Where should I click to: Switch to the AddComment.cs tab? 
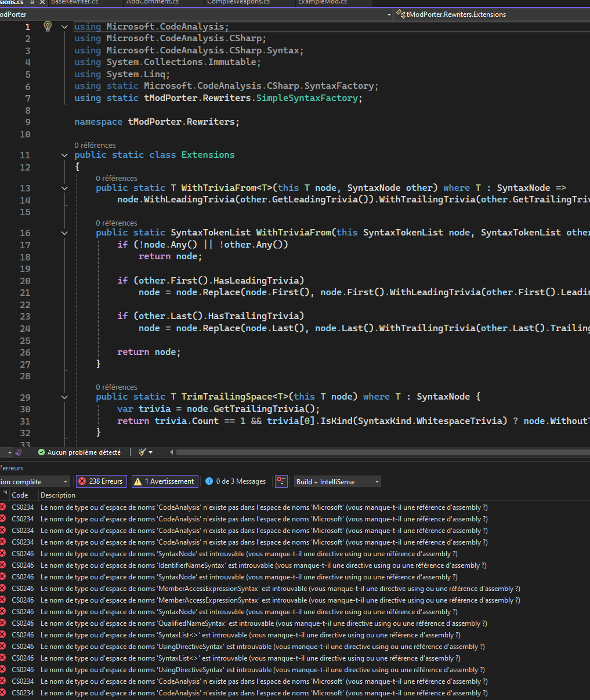(153, 2)
